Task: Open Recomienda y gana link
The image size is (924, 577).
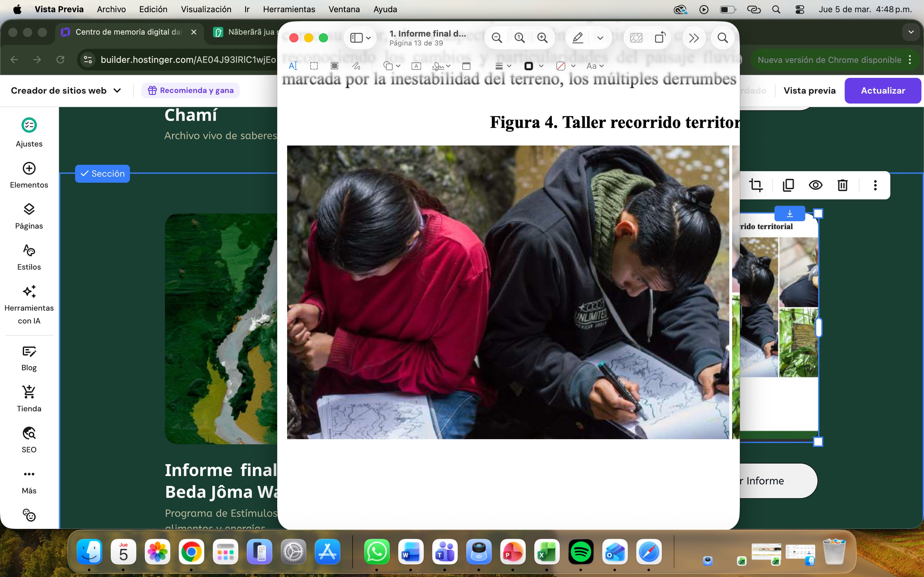Action: pos(190,90)
